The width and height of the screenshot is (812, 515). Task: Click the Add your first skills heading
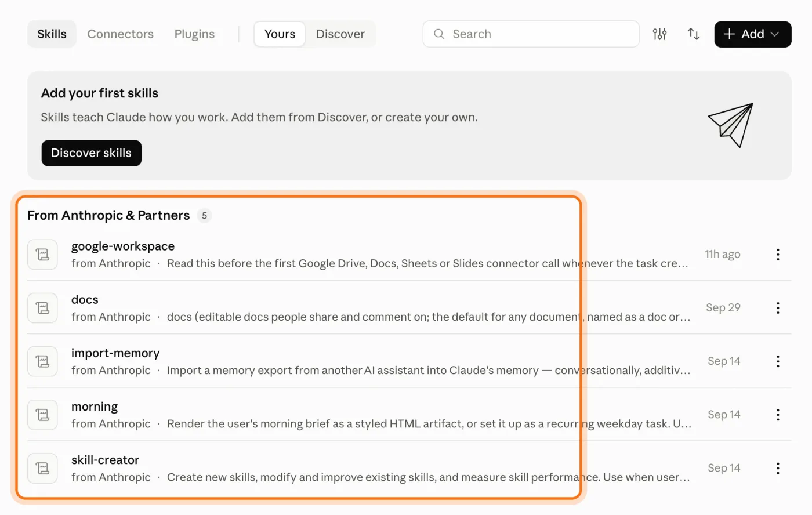[100, 93]
